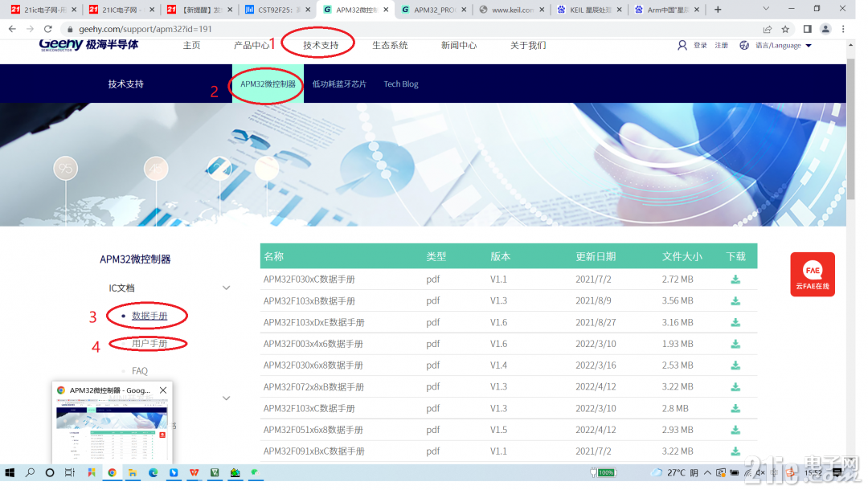The height and width of the screenshot is (490, 868).
Task: Open the browser side panel
Action: pyautogui.click(x=807, y=29)
